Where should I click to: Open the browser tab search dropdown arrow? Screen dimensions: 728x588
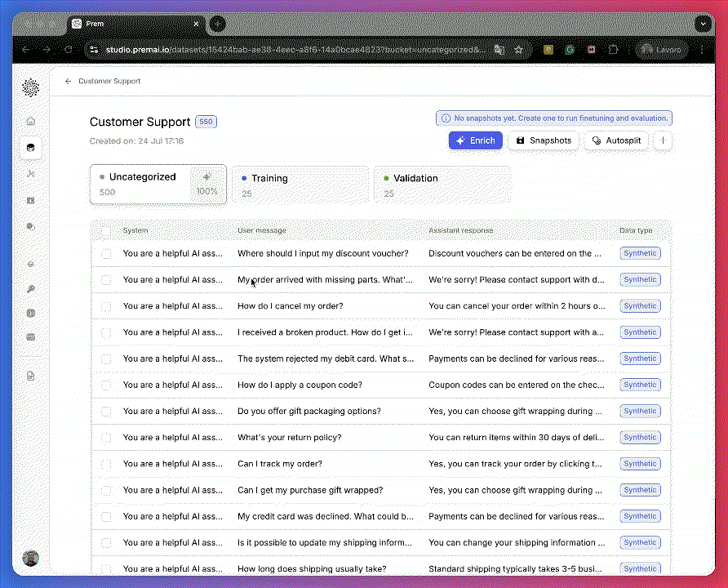pos(704,24)
